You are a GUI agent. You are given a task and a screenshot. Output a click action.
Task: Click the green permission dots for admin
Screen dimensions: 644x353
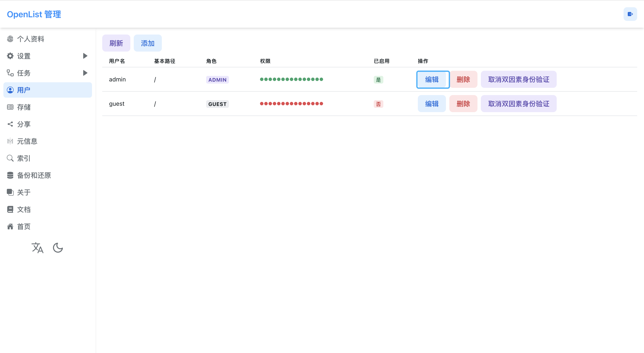click(291, 79)
